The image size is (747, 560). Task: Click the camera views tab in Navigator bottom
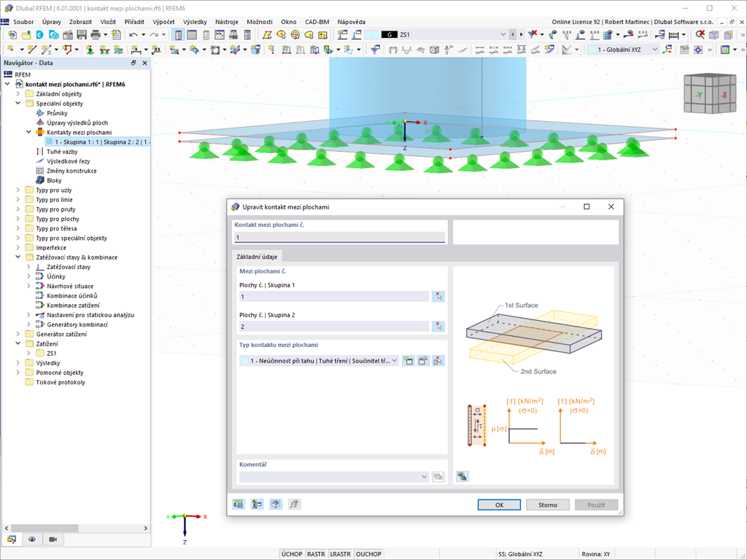click(53, 539)
